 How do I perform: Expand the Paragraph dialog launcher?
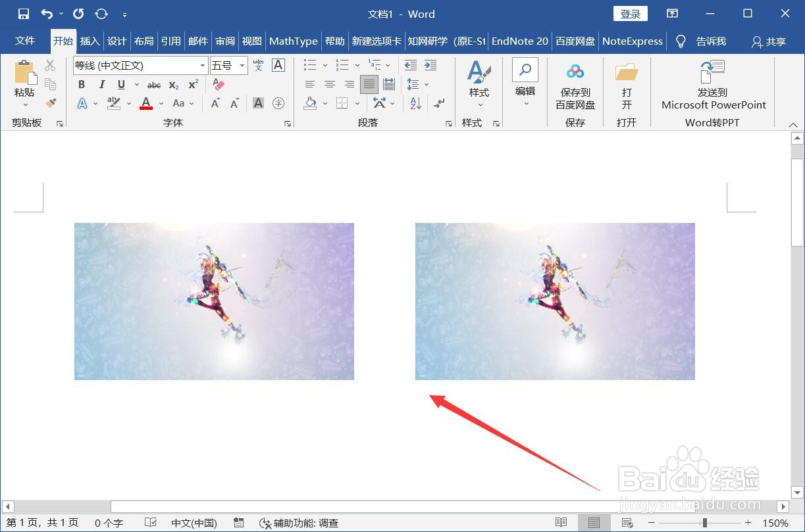click(449, 124)
